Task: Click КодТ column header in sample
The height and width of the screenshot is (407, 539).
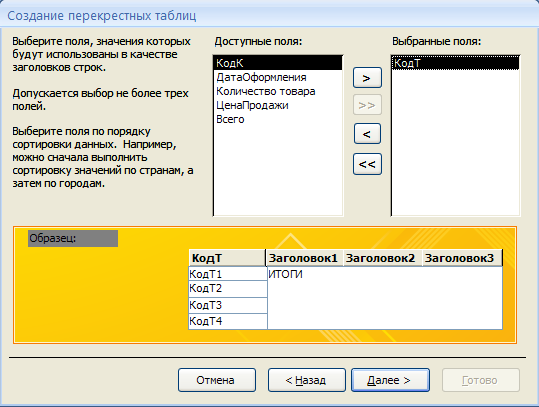Action: [227, 258]
